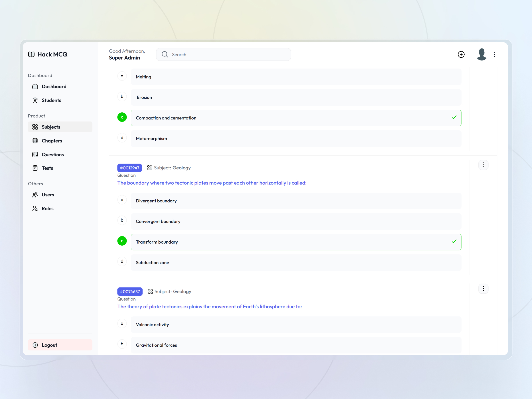Select the Chapters icon in the sidebar
This screenshot has width=532, height=399.
(35, 141)
